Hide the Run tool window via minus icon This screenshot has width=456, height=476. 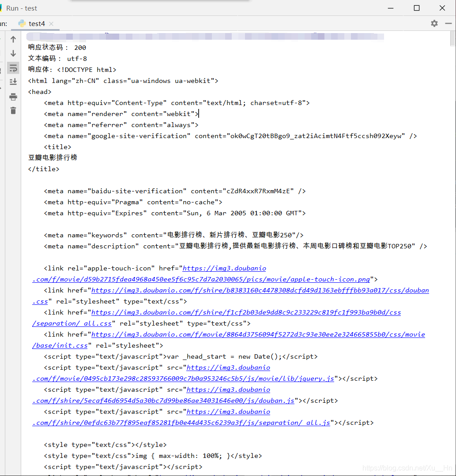(448, 23)
